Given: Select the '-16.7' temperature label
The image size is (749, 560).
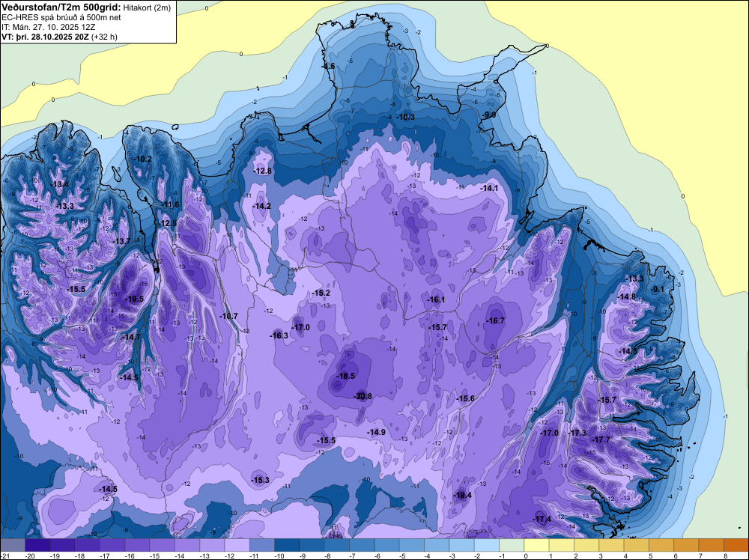Looking at the screenshot, I should point(495,321).
